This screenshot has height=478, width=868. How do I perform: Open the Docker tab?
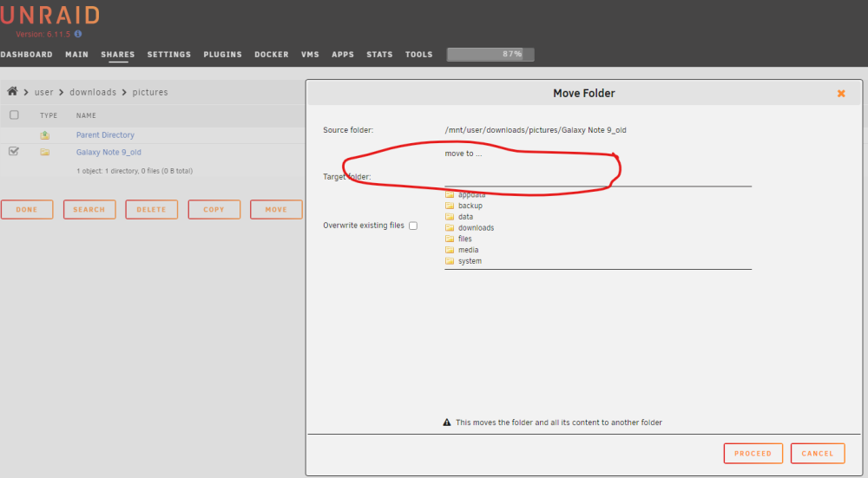click(271, 54)
